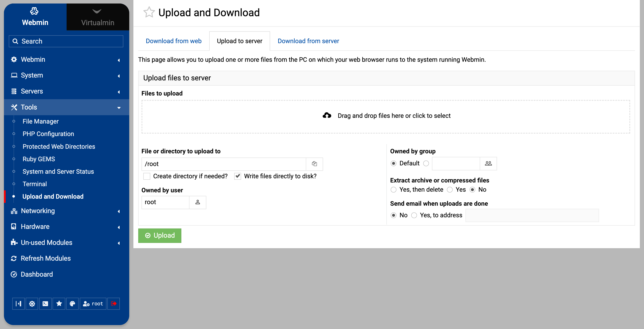Click the file chooser icon beside /root

tap(314, 164)
